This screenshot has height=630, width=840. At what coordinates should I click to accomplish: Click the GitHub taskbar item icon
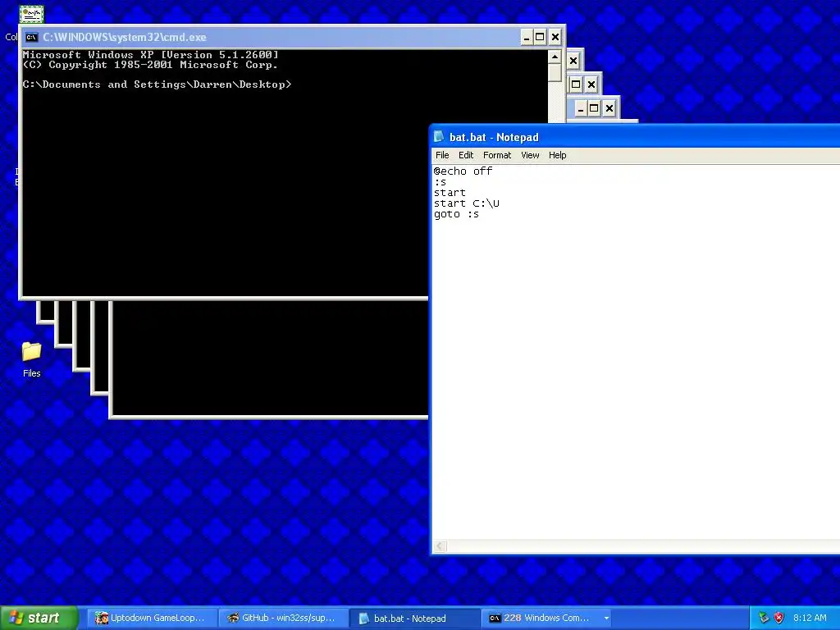tap(232, 619)
